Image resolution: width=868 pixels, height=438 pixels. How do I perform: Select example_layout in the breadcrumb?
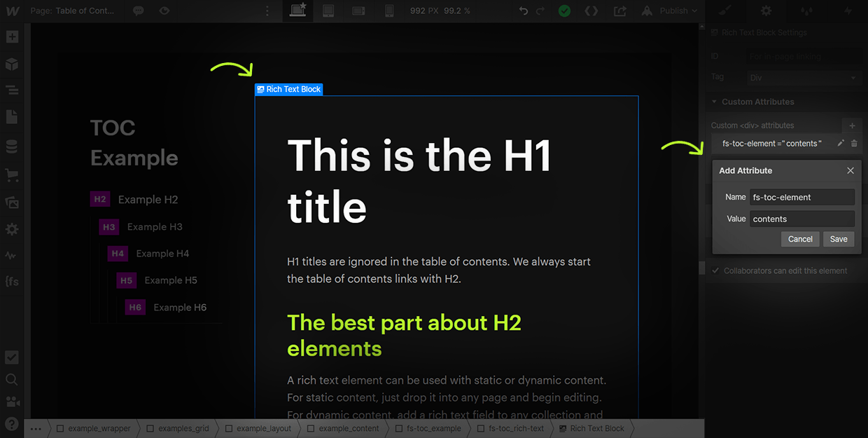point(258,428)
